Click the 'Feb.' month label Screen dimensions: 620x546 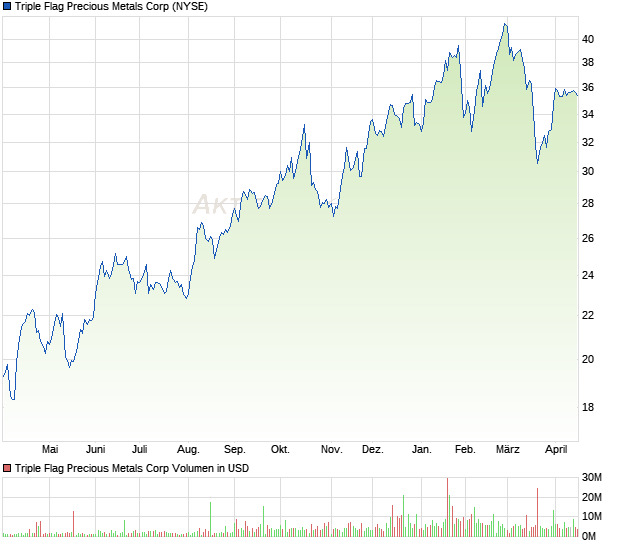pos(465,450)
